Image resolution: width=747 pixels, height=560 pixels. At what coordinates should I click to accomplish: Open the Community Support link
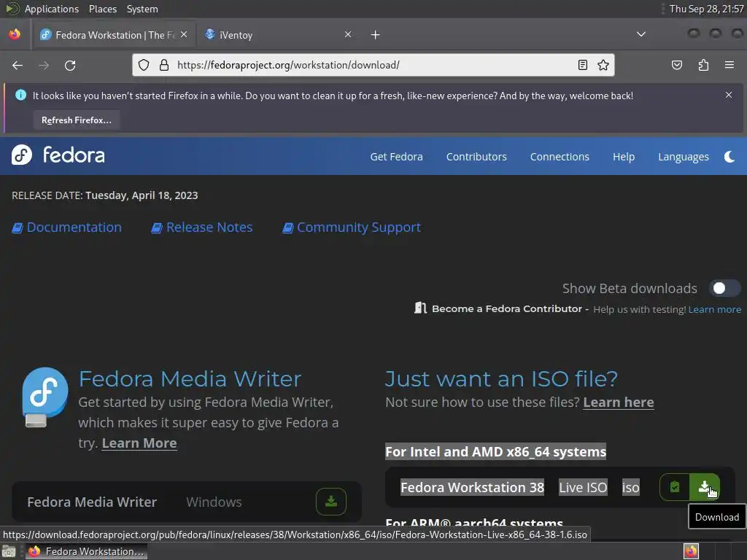point(352,227)
